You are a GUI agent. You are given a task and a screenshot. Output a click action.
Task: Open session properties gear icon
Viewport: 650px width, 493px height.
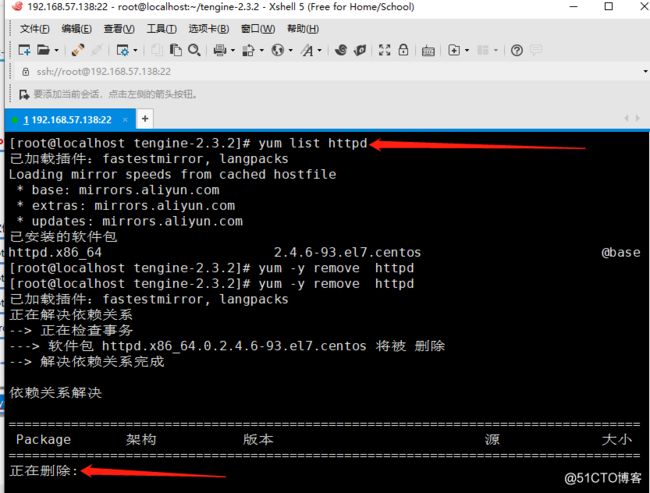(x=123, y=50)
